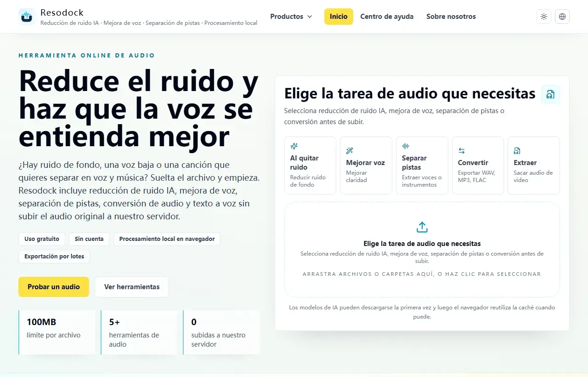Toggle the light/dark theme sun icon
This screenshot has height=377, width=588.
(x=544, y=17)
